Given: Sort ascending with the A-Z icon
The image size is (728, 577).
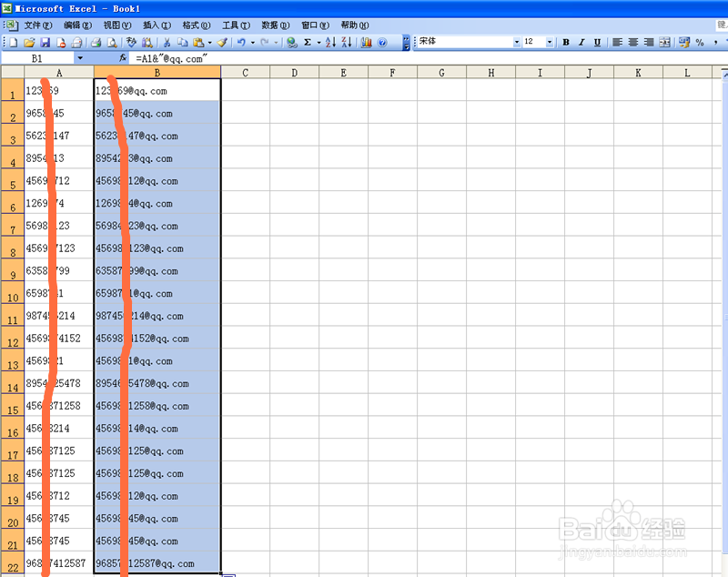Looking at the screenshot, I should pos(330,43).
